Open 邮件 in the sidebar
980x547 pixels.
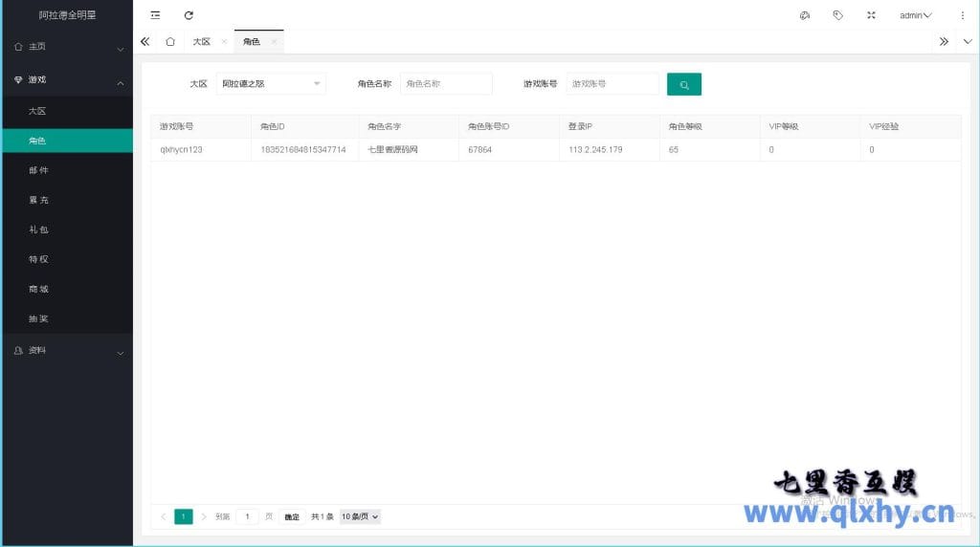[39, 170]
